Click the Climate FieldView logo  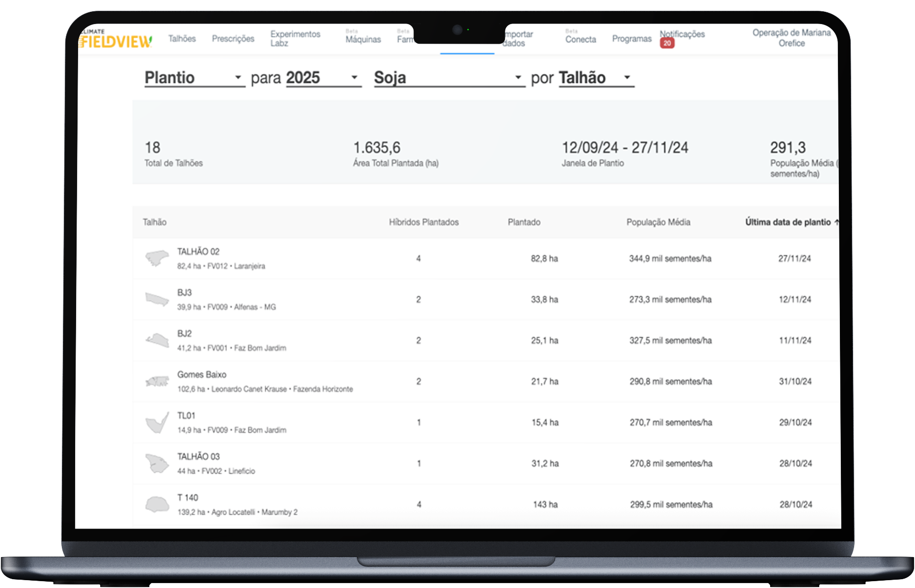pyautogui.click(x=116, y=39)
